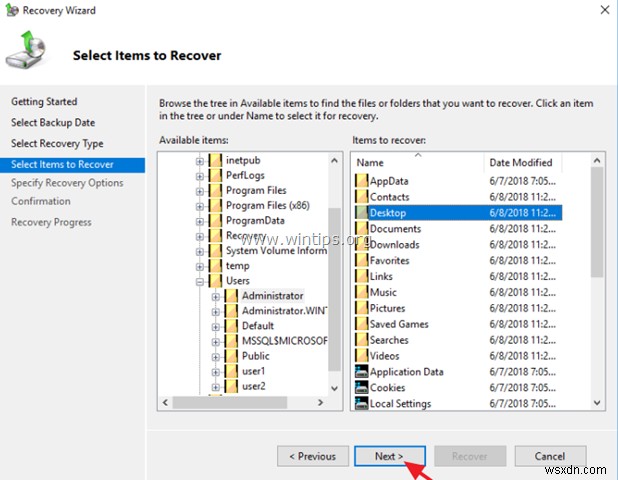Viewport: 618px width, 480px height.
Task: Click the Cancel button
Action: 550,456
